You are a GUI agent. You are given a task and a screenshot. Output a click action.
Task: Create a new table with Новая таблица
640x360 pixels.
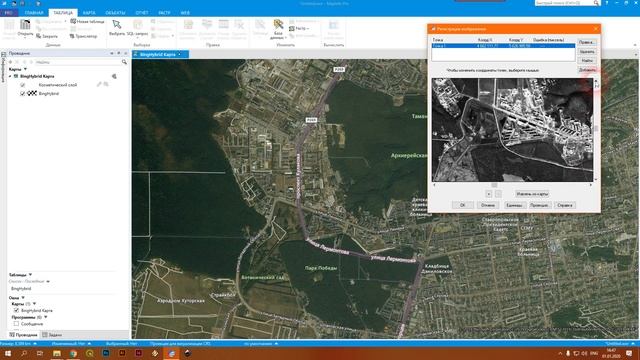pyautogui.click(x=87, y=21)
